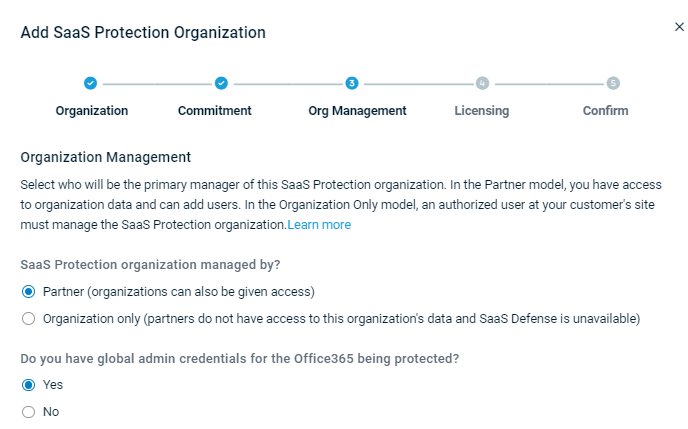This screenshot has width=688, height=429.
Task: Click the Organization step checkmark icon
Action: click(90, 83)
